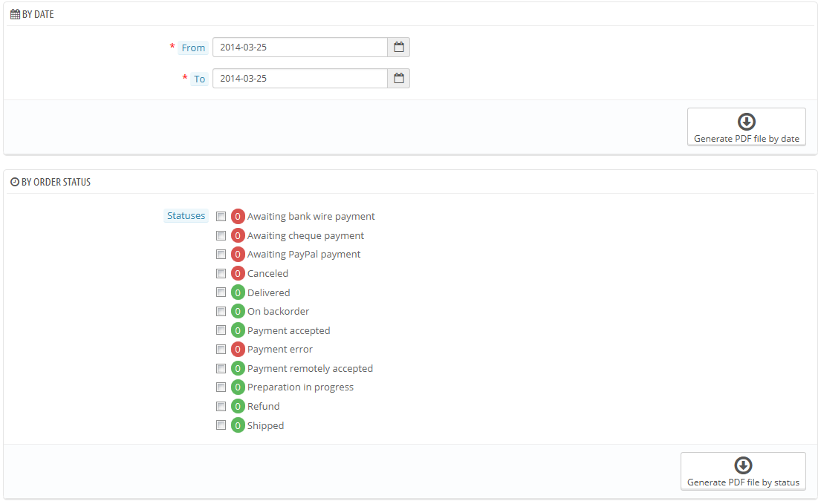Click the By Order Status clock icon
This screenshot has width=821, height=504.
(x=15, y=182)
